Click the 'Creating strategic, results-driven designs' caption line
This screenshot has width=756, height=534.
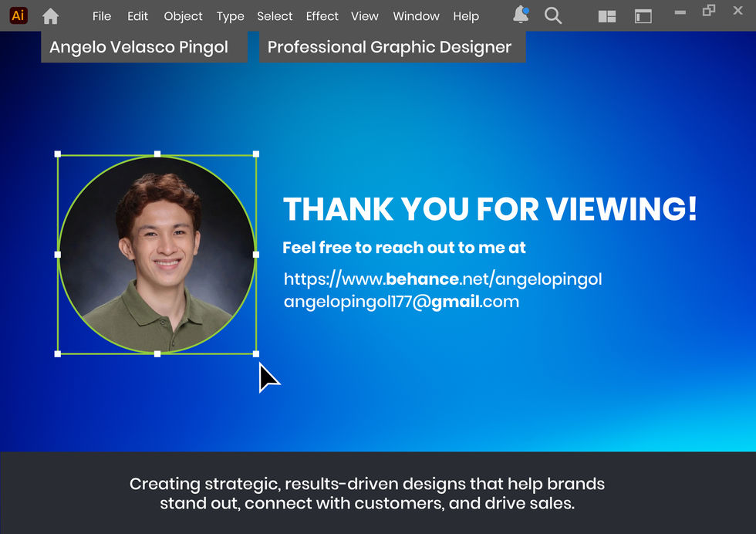tap(367, 484)
